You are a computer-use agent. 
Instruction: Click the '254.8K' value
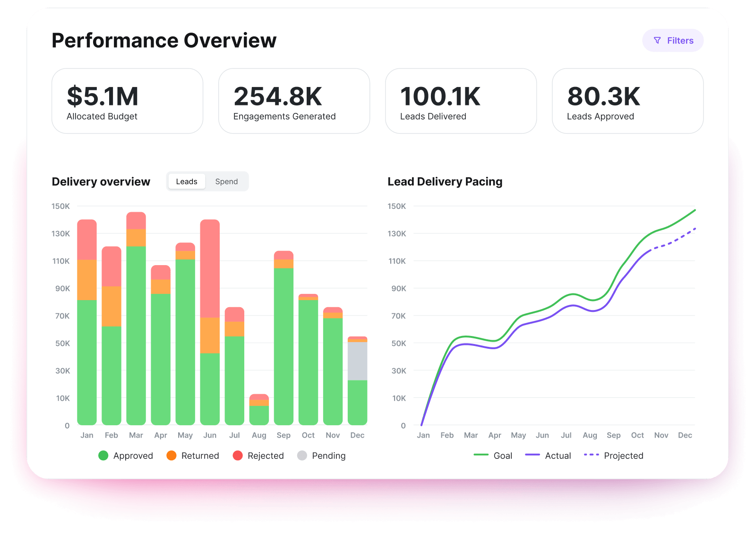coord(278,96)
